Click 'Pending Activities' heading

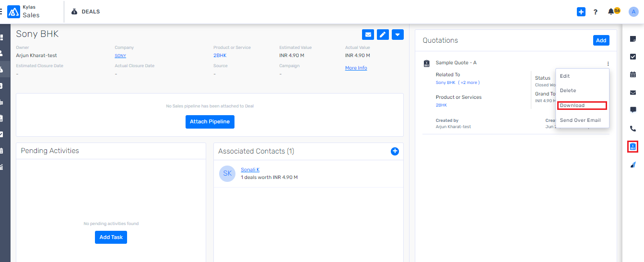click(50, 151)
